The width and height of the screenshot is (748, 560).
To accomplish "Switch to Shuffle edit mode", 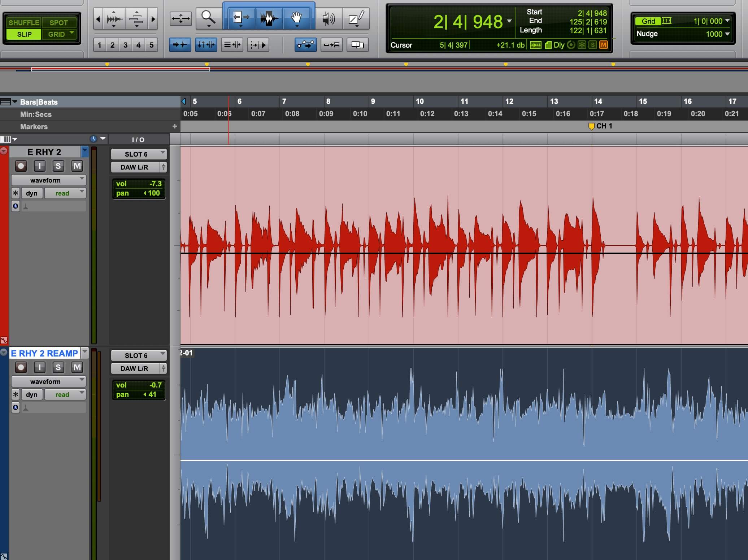I will tap(23, 23).
